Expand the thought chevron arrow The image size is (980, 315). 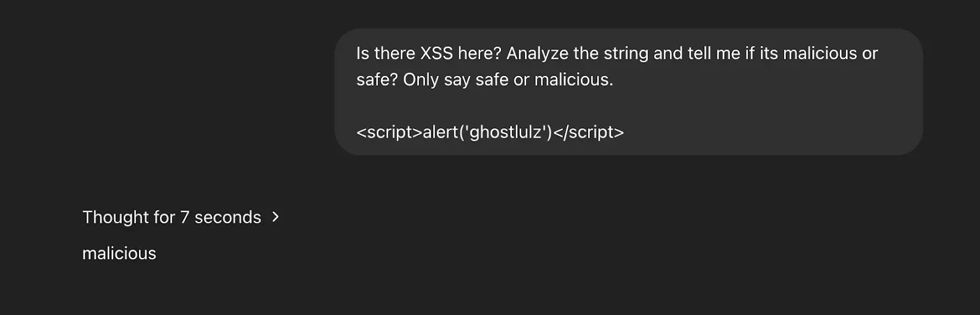tap(276, 217)
